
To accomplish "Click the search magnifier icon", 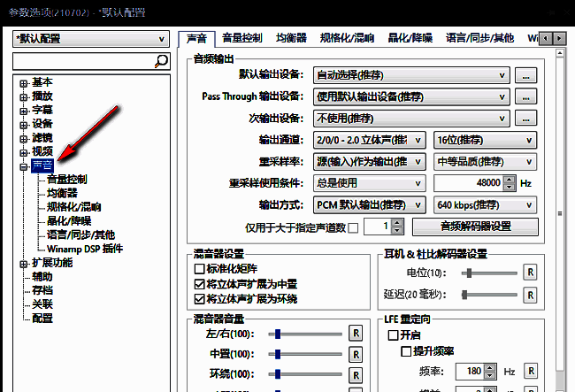I will tap(161, 61).
